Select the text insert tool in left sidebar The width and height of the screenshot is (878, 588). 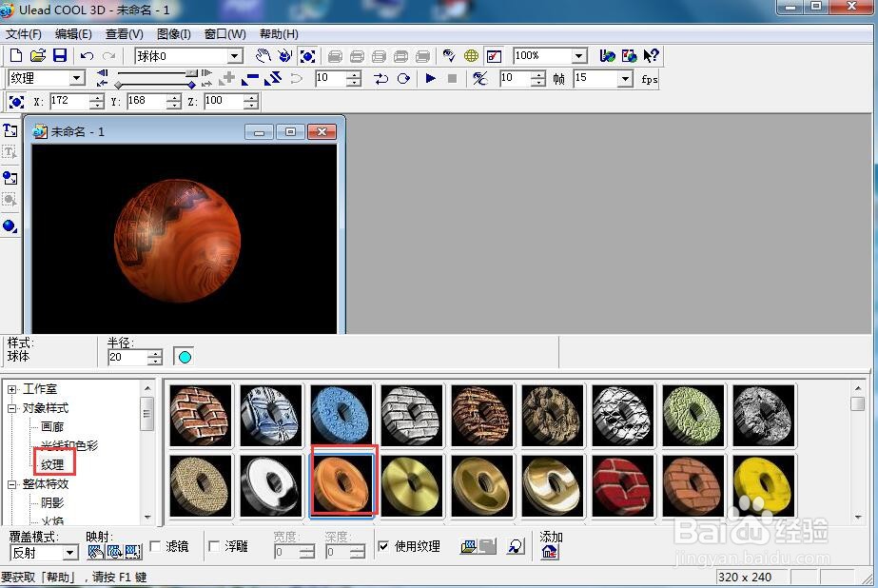click(10, 129)
